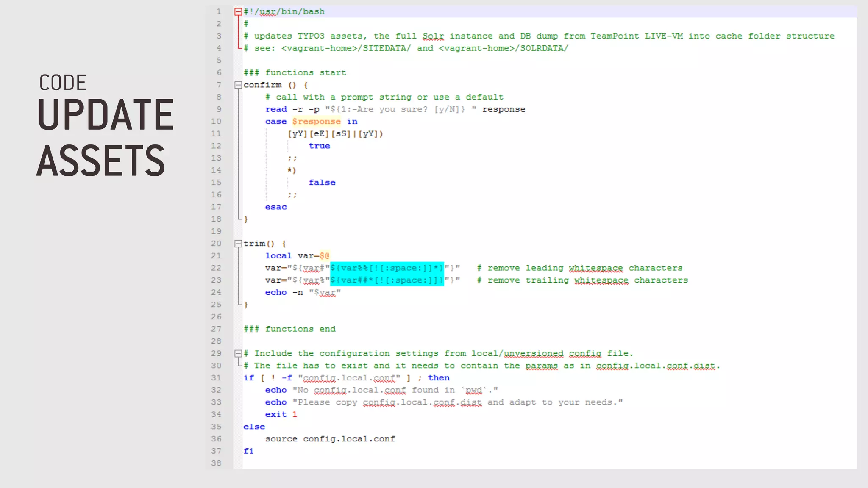Click the 'call with a prompt string' comment

pos(384,97)
